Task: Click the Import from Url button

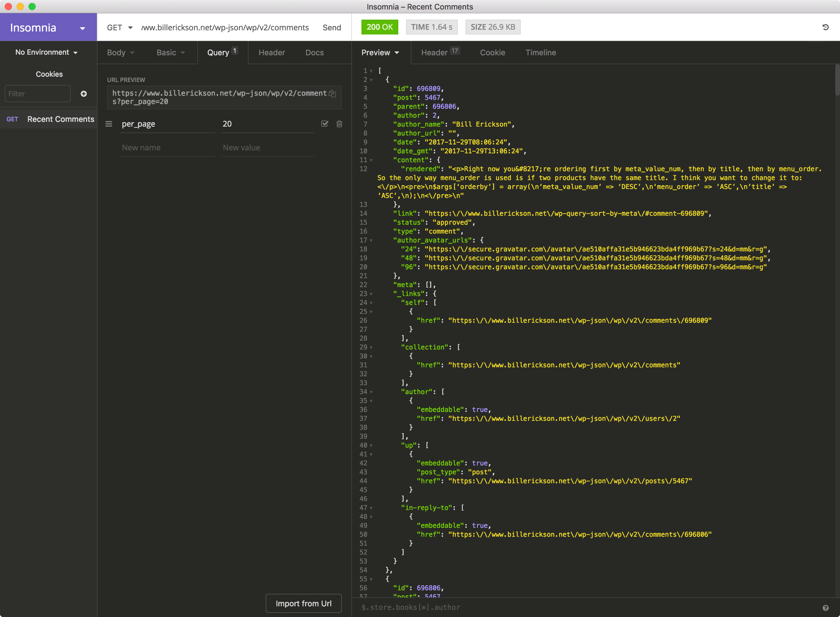Action: click(303, 604)
